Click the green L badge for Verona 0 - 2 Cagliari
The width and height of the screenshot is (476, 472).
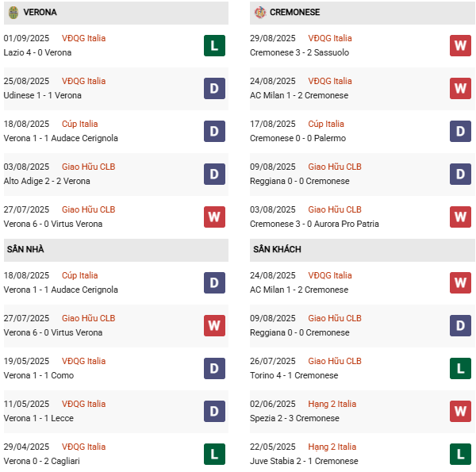click(x=214, y=454)
